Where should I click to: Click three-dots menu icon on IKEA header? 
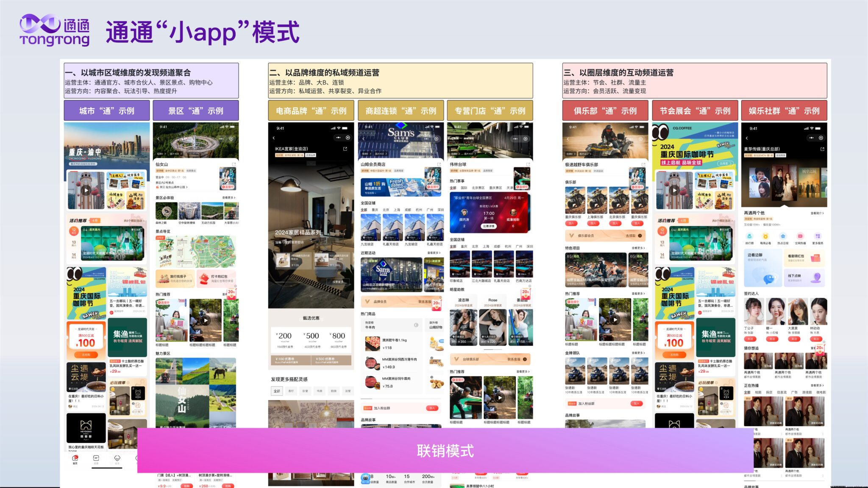[x=338, y=138]
